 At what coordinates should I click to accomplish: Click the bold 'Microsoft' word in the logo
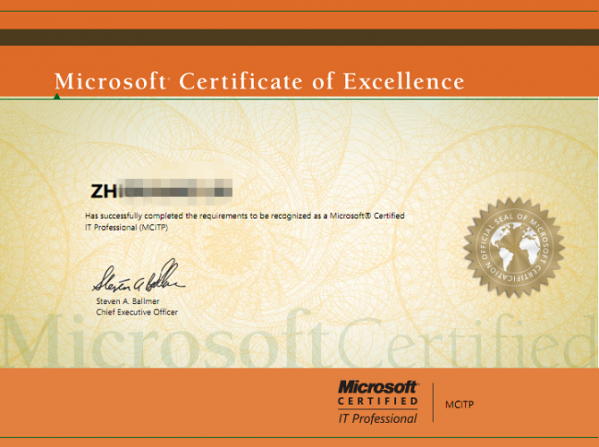click(378, 387)
